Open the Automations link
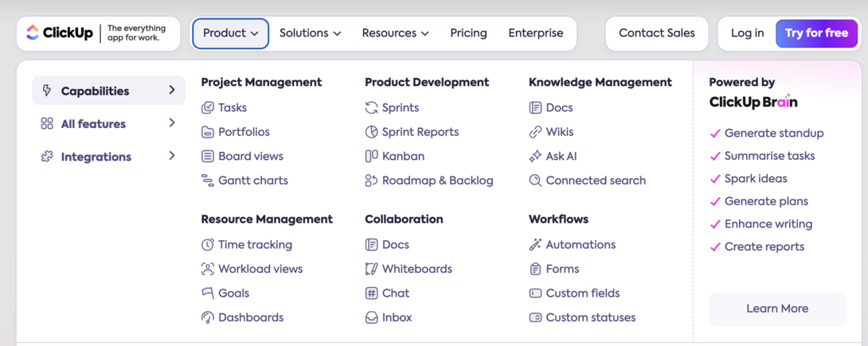This screenshot has height=346, width=868. click(573, 245)
